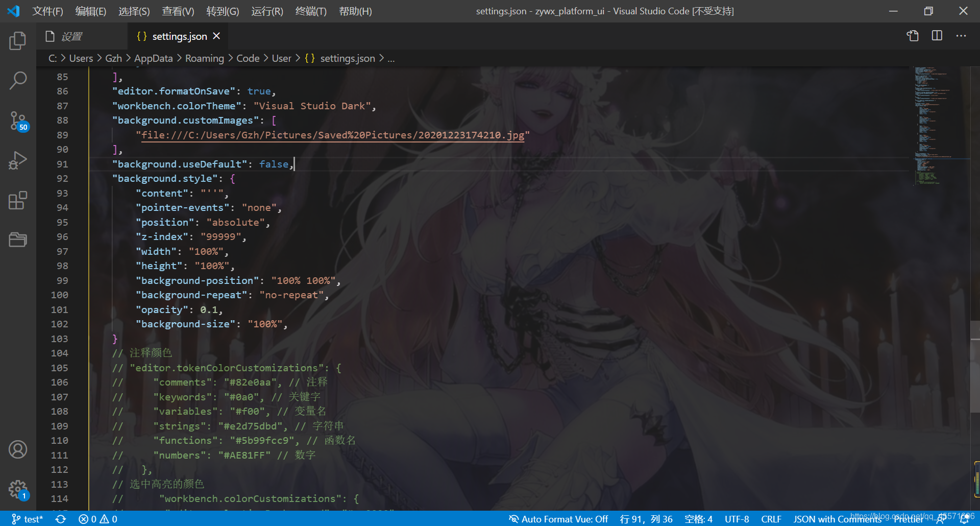Click the false value on line 91
980x526 pixels.
pos(274,164)
